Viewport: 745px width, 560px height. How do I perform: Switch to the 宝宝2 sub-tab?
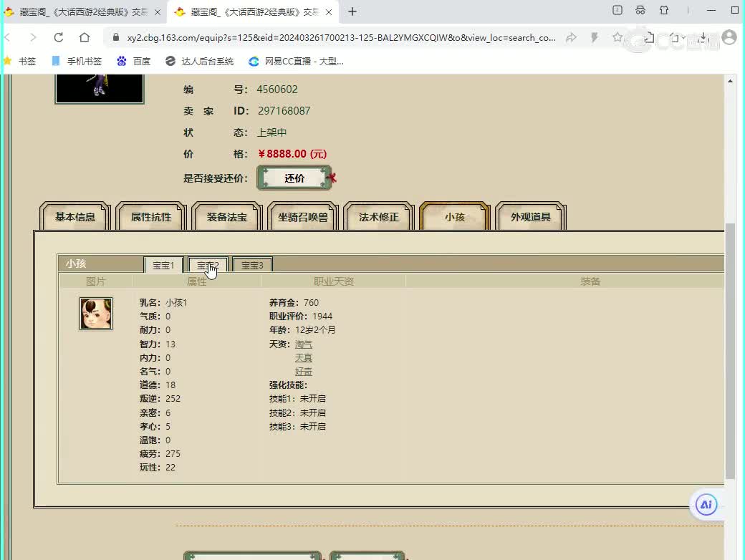208,265
